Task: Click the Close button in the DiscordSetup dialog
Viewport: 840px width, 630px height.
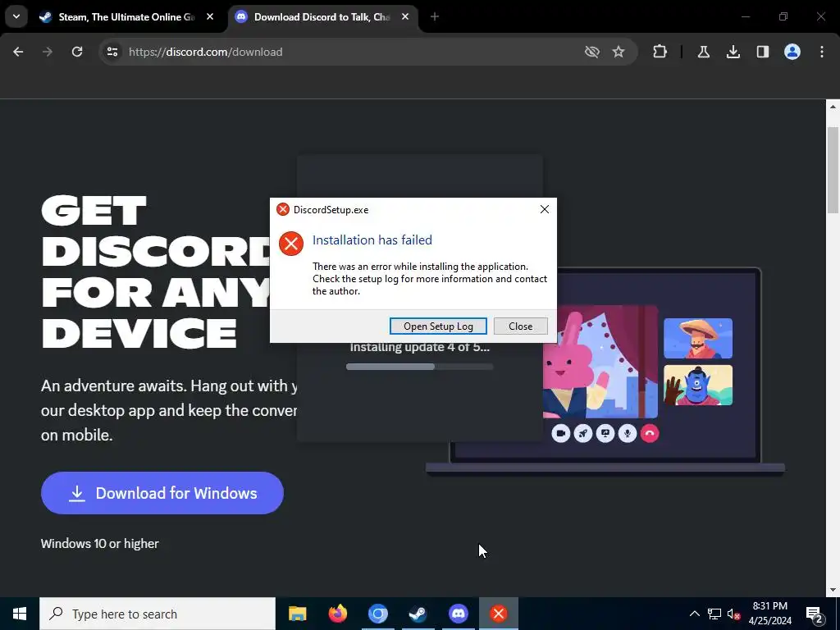Action: pyautogui.click(x=520, y=326)
